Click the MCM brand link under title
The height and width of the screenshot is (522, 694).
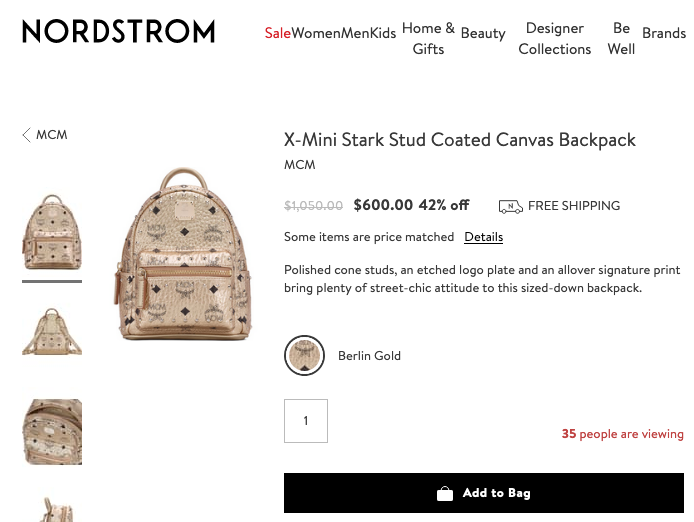pyautogui.click(x=299, y=165)
